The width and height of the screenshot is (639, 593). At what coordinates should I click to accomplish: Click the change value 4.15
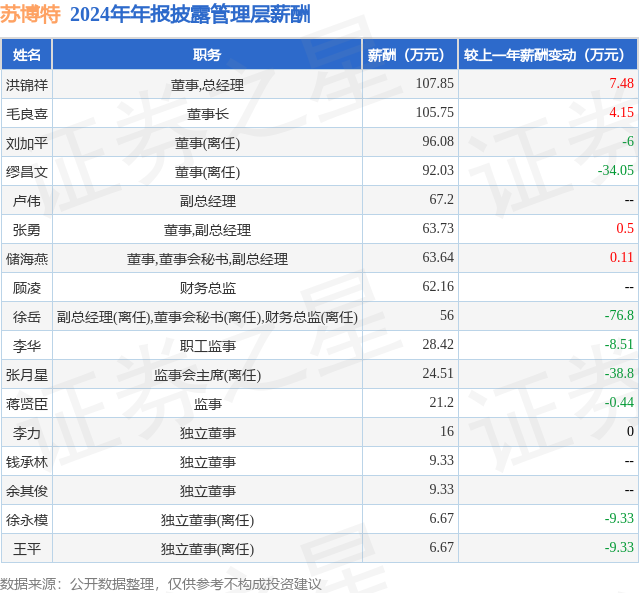621,112
